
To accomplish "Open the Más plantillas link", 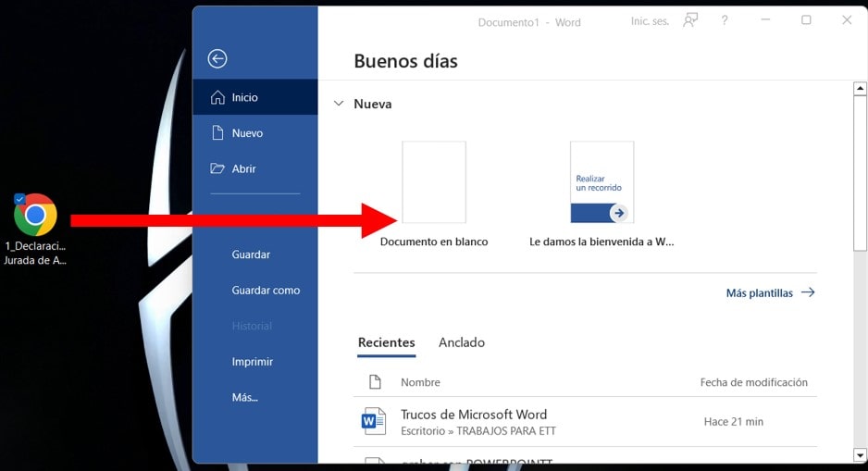I will tap(770, 292).
